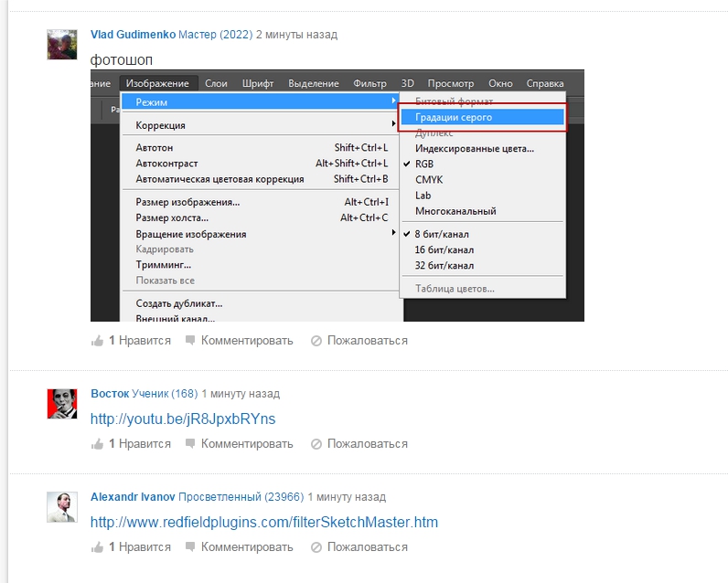Like Vlad Gudimenko's answer with thumbs-up icon
Screen dimensions: 728x583
(x=97, y=341)
